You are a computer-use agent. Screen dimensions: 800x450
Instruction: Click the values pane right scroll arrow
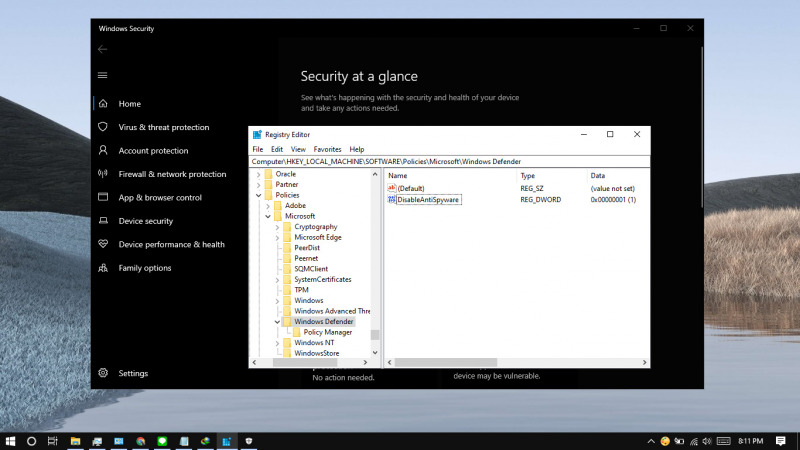tap(644, 362)
